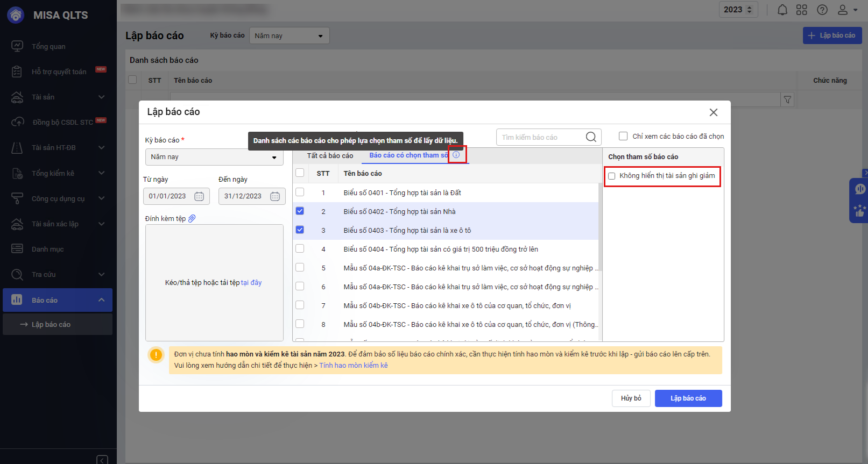Open Tổng quan in the sidebar
The image size is (868, 464).
point(48,47)
